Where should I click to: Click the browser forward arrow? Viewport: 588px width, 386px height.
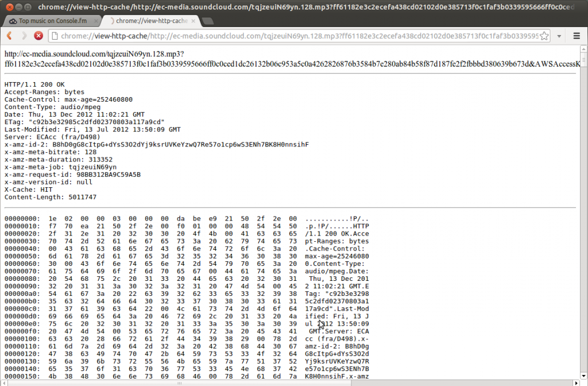(24, 36)
